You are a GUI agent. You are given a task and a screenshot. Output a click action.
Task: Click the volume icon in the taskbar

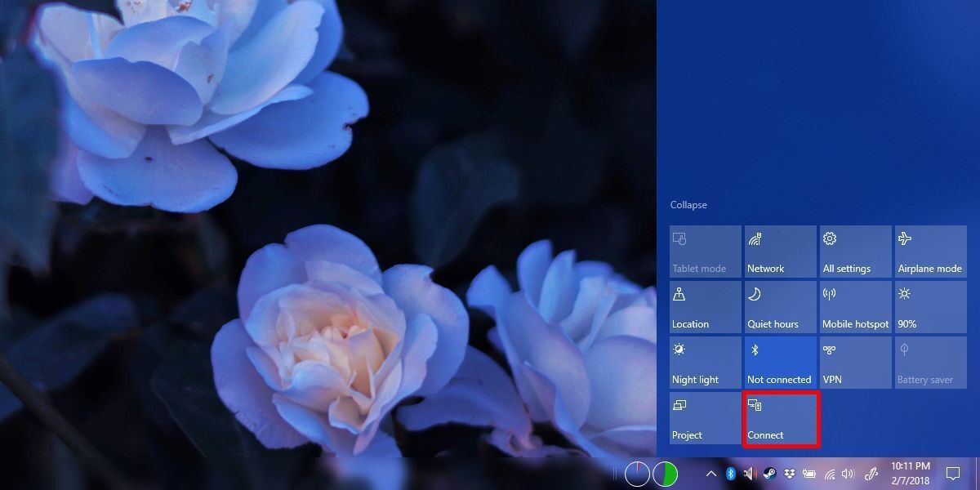848,474
